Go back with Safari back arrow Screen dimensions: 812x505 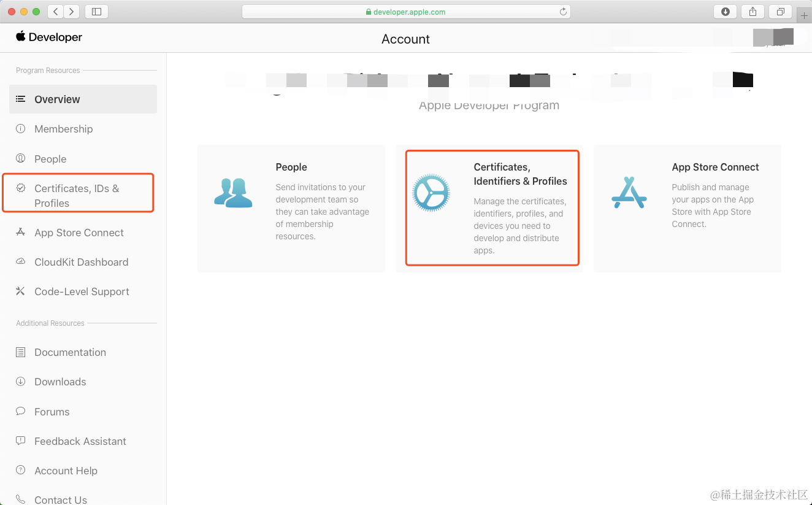point(55,12)
